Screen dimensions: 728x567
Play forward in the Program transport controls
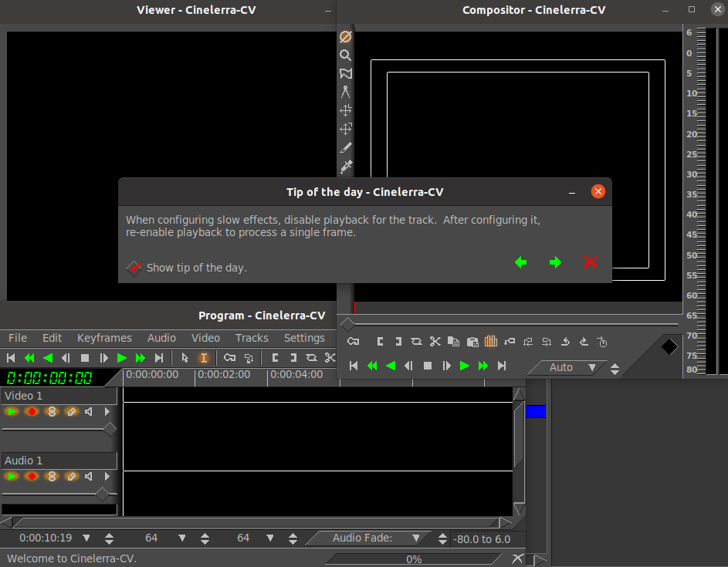tap(121, 358)
